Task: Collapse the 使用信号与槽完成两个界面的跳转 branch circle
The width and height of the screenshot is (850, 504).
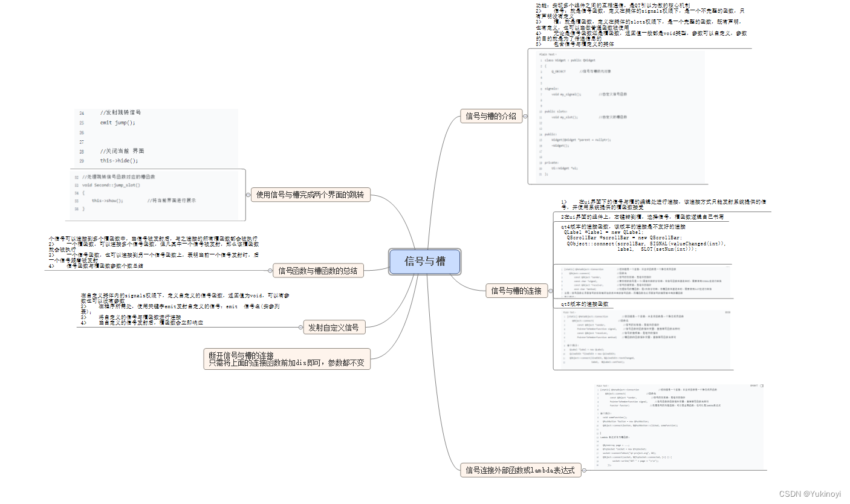Action: (x=248, y=195)
